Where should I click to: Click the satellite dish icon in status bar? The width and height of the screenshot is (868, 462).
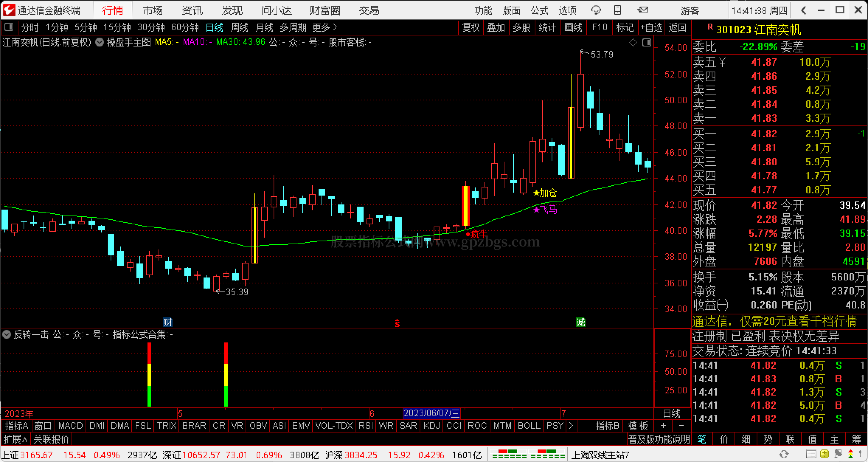(838, 454)
